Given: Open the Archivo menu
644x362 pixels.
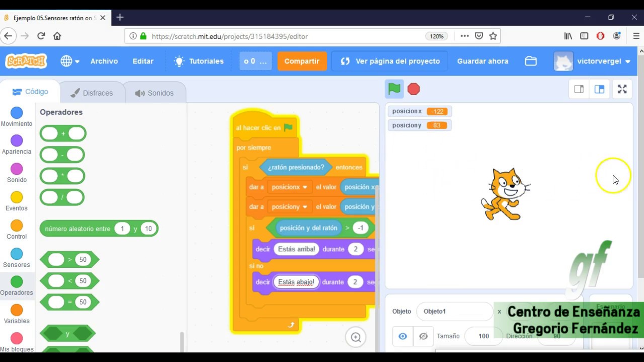Looking at the screenshot, I should (104, 61).
